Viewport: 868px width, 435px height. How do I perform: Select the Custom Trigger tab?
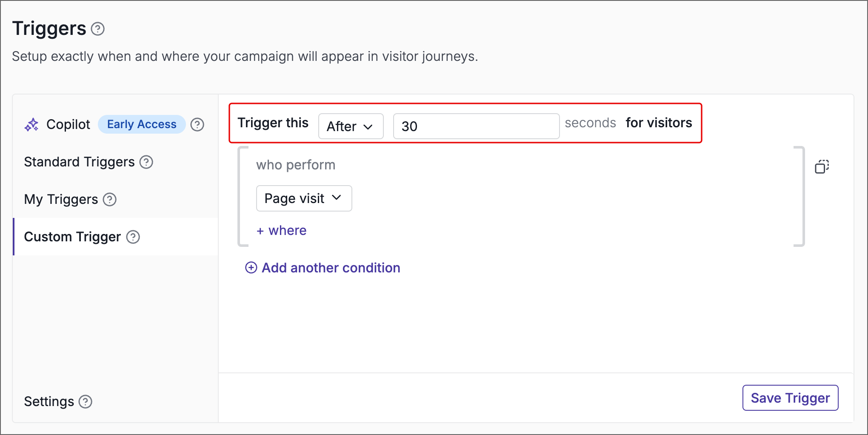[72, 237]
